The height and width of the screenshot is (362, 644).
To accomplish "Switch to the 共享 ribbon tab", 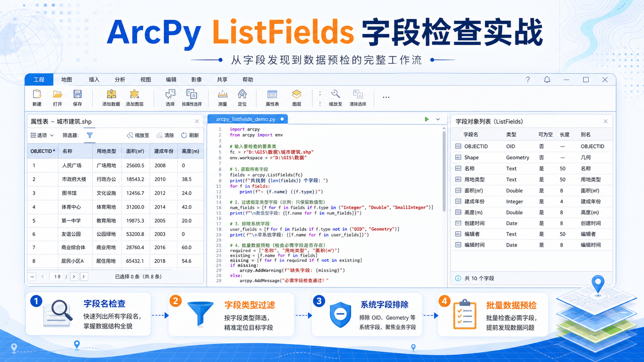I will (x=222, y=80).
